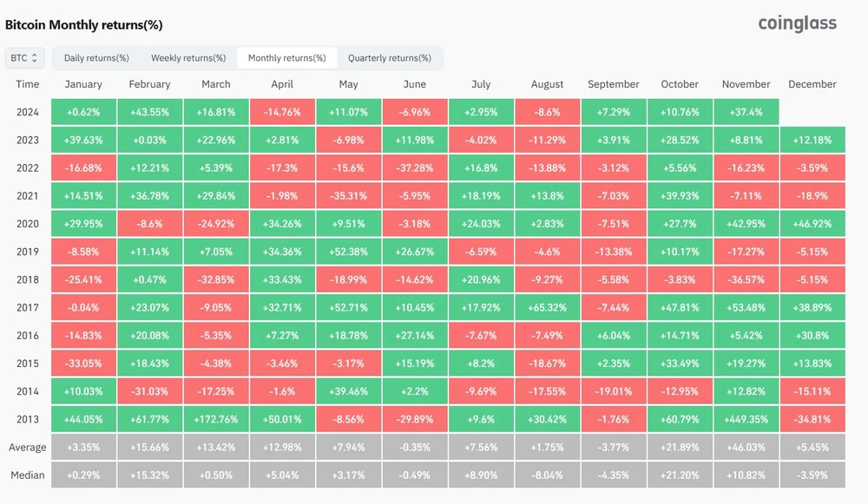Switch to the Weekly returns(%) tab
This screenshot has height=504, width=868.
187,57
